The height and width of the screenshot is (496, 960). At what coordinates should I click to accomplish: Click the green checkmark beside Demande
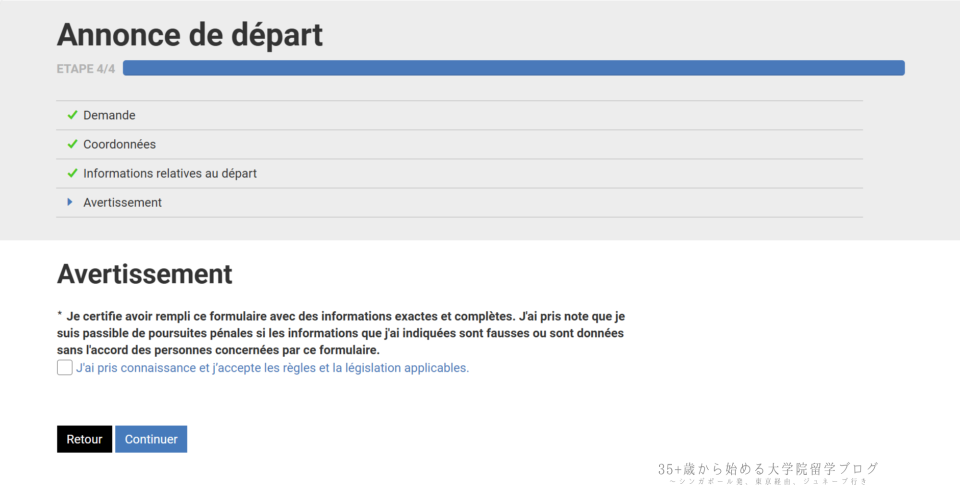(72, 115)
